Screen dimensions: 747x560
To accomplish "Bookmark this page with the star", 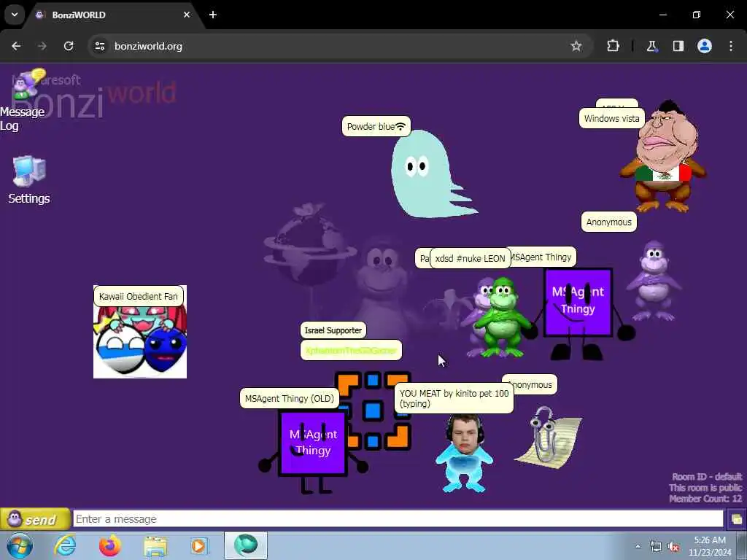I will pos(576,46).
